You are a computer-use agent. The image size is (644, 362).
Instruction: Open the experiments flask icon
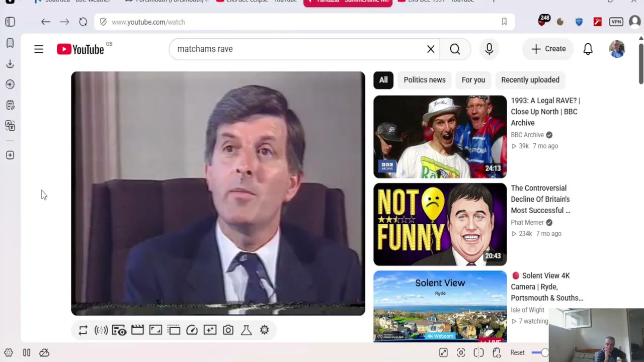(246, 330)
